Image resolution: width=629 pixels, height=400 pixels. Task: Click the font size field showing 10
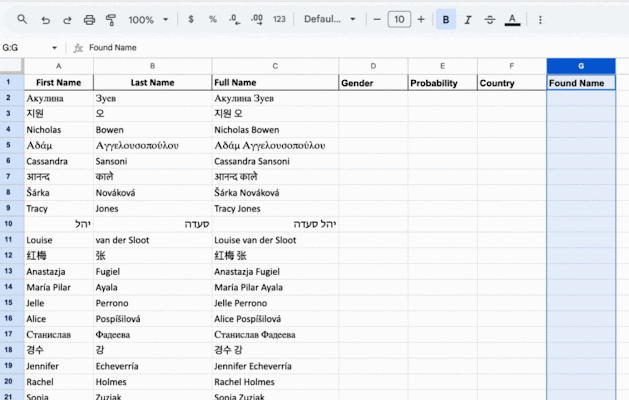pos(399,19)
